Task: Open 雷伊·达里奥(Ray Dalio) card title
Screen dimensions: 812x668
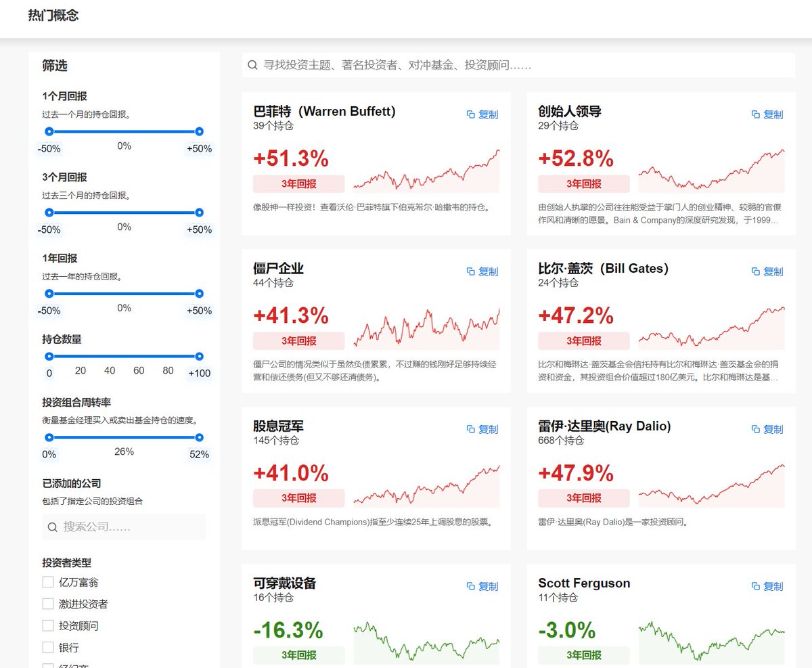Action: coord(604,426)
